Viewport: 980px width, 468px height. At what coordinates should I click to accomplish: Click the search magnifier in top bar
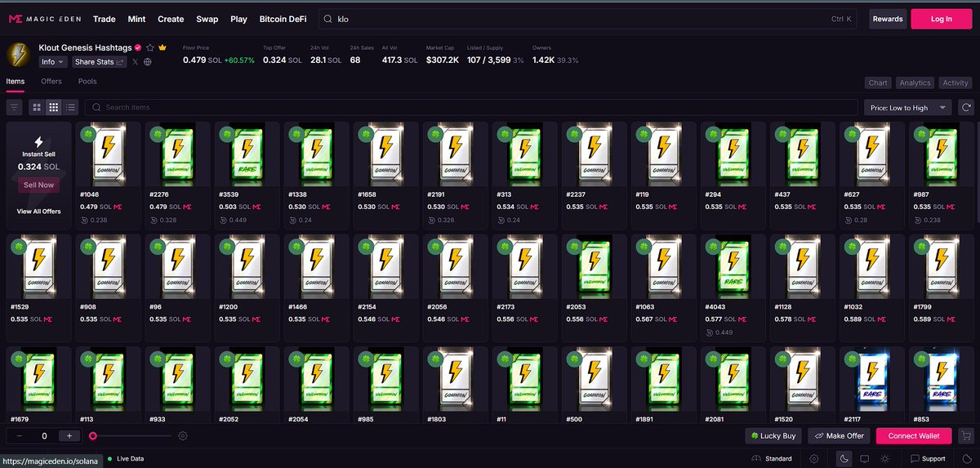click(327, 19)
